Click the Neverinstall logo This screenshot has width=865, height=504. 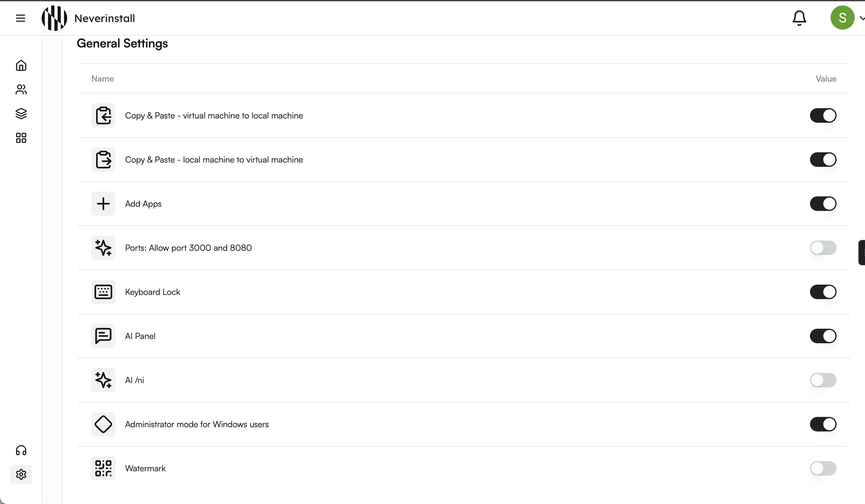54,18
